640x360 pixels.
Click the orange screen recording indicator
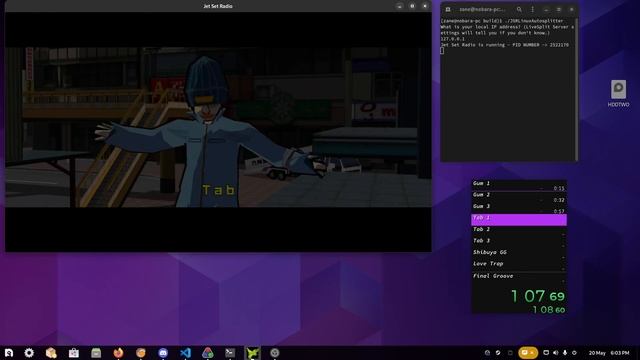pyautogui.click(x=528, y=353)
